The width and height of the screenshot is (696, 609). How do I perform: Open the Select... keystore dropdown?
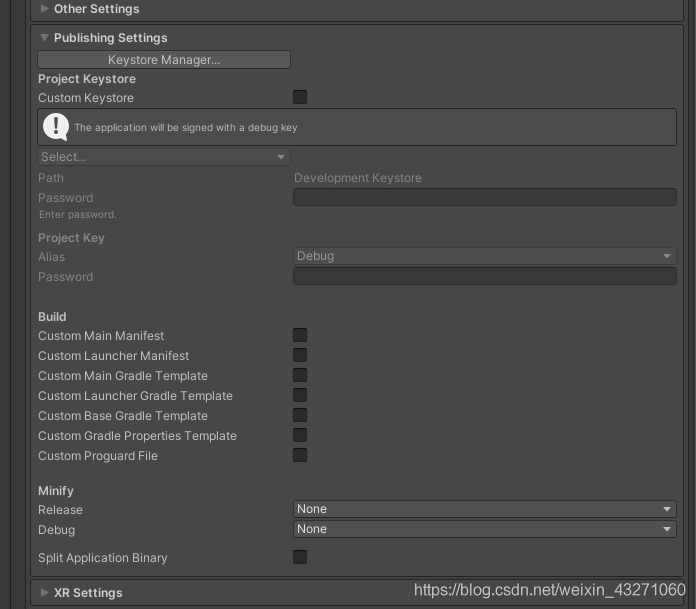pos(164,157)
